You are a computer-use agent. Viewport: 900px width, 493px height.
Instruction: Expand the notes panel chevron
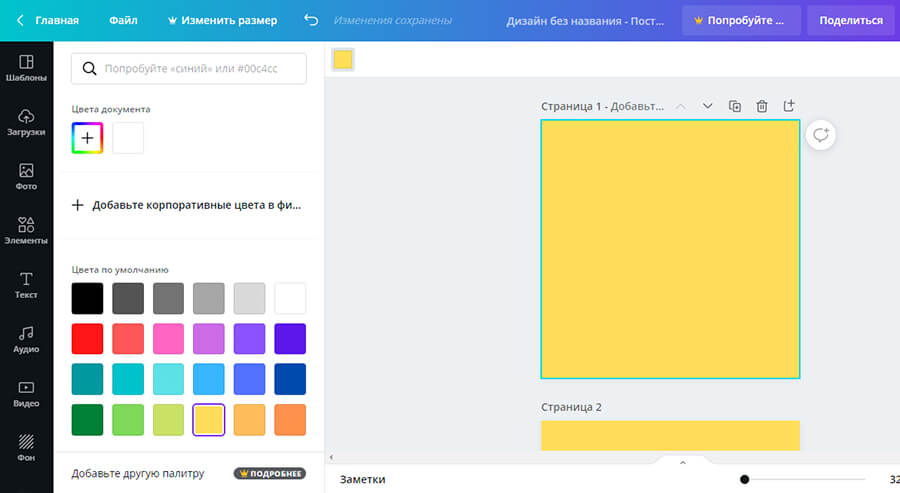tap(683, 462)
